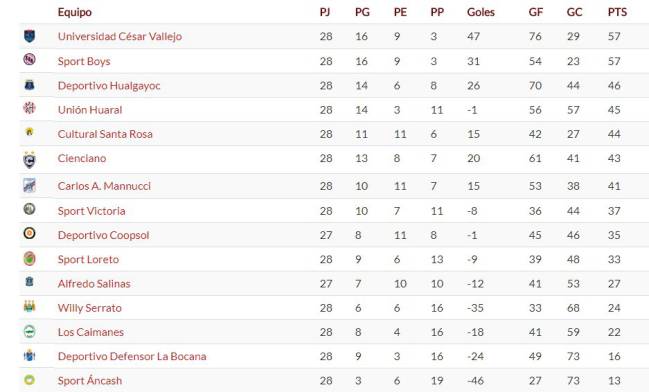Open the Cultural Santa Rosa team link
Screen dimensions: 649x392
[x=105, y=134]
